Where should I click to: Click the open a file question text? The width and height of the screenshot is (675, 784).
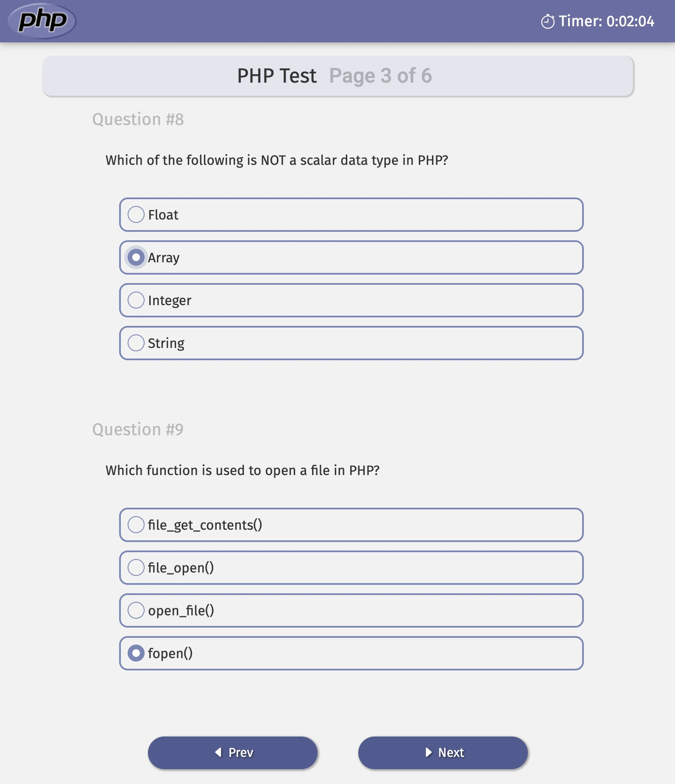point(243,470)
